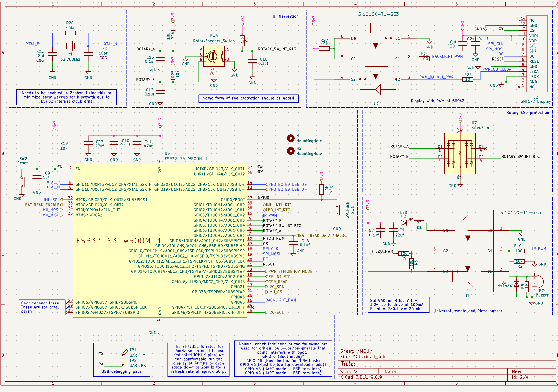The width and height of the screenshot is (558, 392).
Task: Click the IMU_INT1_RTC label
Action: pyautogui.click(x=277, y=205)
